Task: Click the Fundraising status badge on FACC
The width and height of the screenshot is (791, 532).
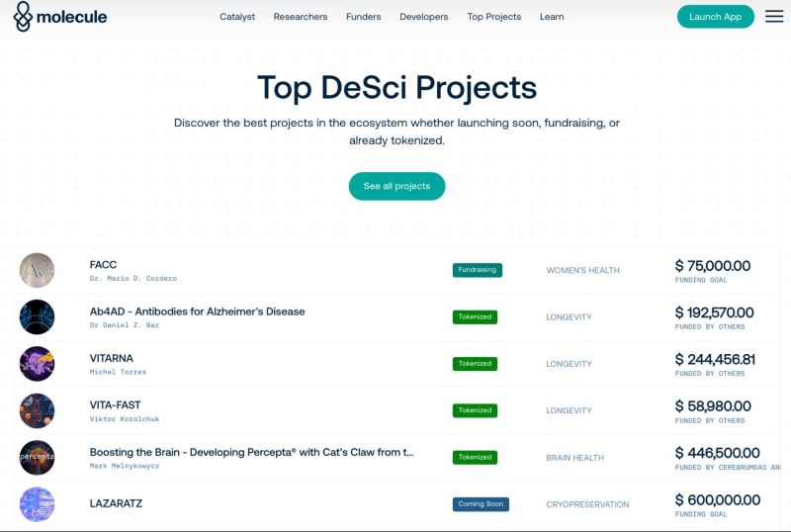Action: 478,270
